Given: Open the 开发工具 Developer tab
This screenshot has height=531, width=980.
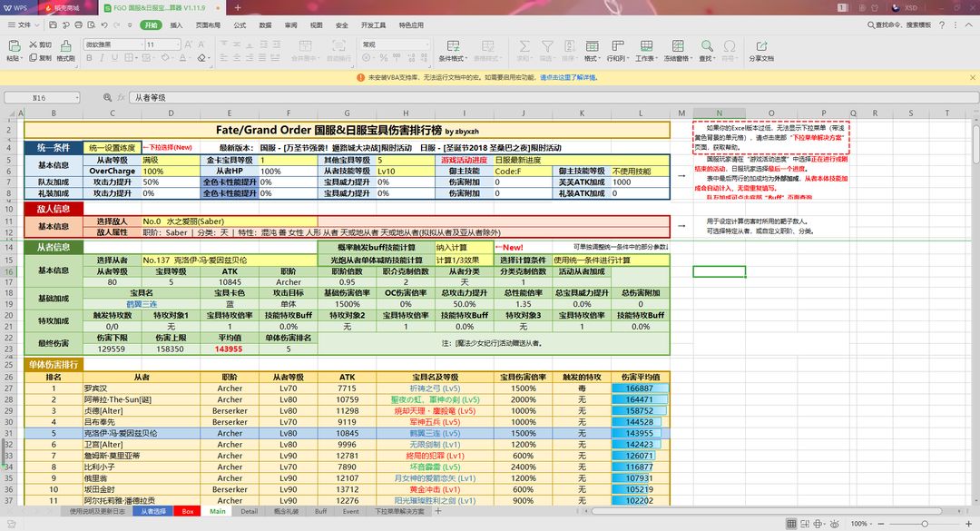Looking at the screenshot, I should [x=373, y=25].
